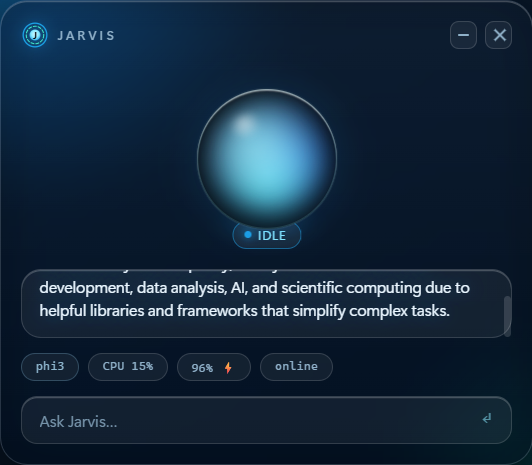Click the text "helpful libraries and frameworks"

click(148, 311)
